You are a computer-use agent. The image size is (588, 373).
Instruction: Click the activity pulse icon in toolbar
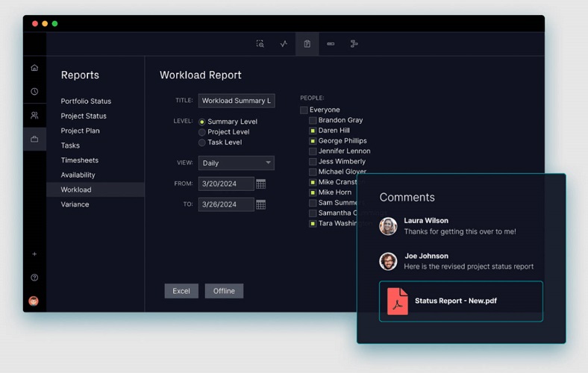coord(284,44)
